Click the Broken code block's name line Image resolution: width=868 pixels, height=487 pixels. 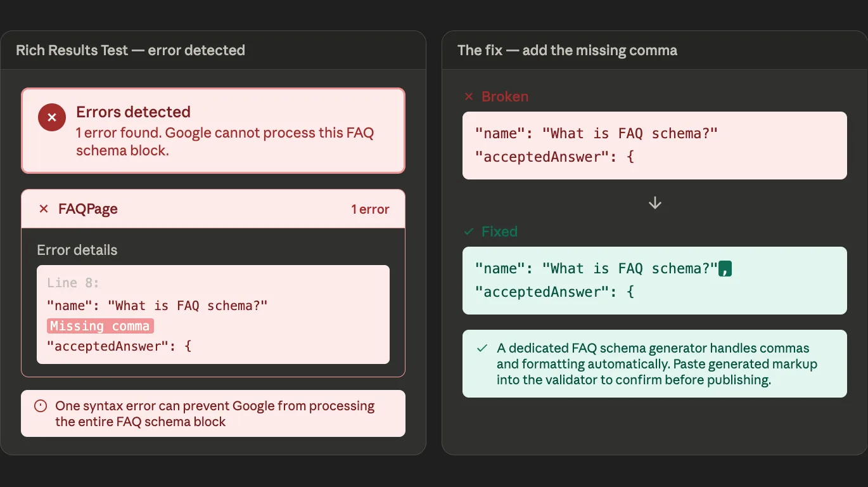pos(596,134)
